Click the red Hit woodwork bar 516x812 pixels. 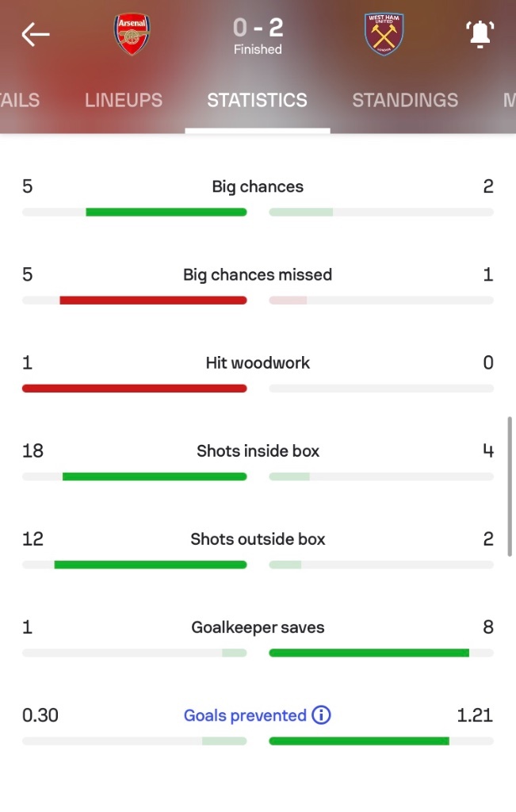[x=135, y=388]
